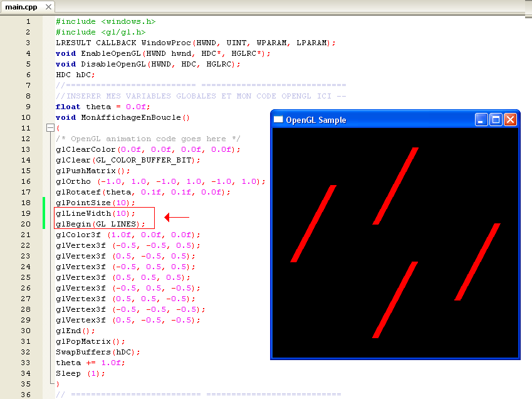
Task: Click the glClearColor call on line 13
Action: (x=148, y=149)
